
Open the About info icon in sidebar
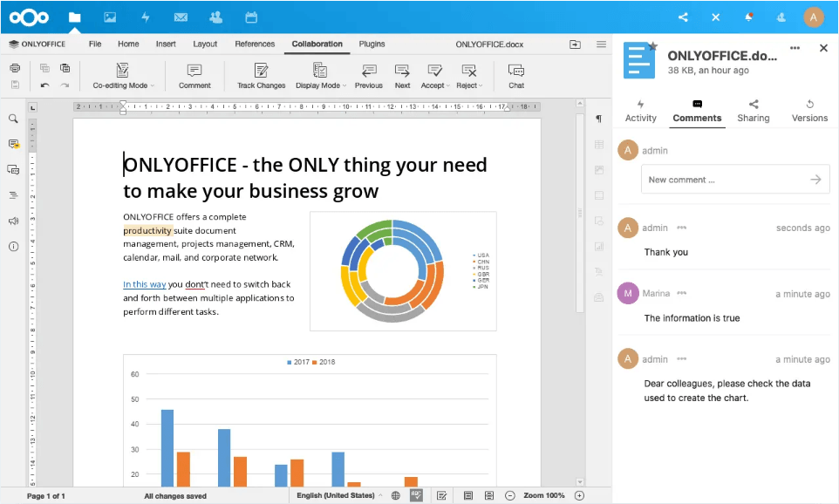coord(13,247)
